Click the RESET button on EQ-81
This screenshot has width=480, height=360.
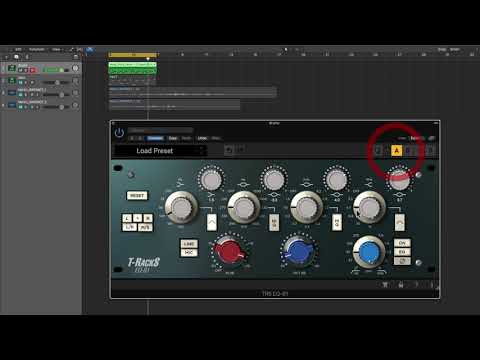pyautogui.click(x=137, y=195)
